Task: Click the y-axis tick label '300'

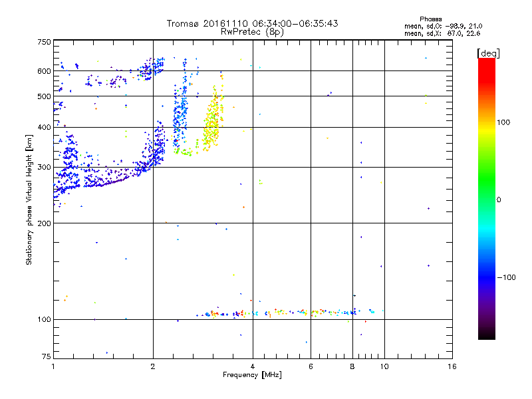Action: [45, 168]
